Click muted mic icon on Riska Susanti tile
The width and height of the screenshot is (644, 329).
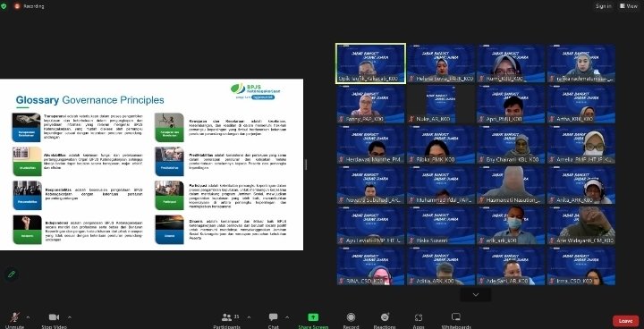411,240
